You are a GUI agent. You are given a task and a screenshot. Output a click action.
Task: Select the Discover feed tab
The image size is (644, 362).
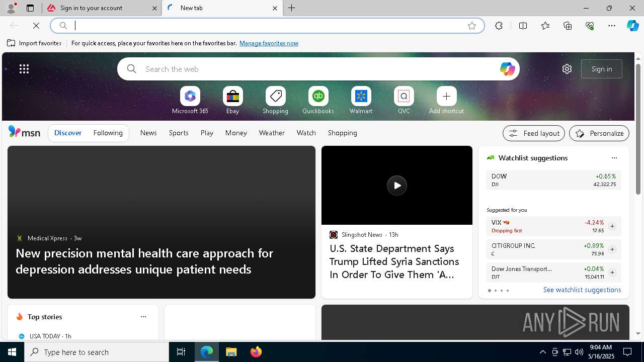pyautogui.click(x=68, y=133)
